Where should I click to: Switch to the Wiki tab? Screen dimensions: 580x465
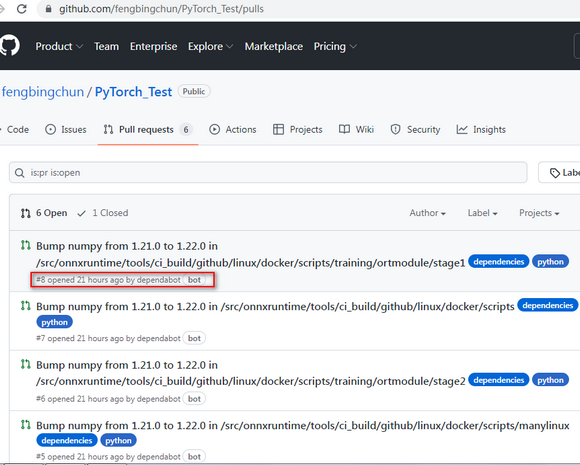[x=356, y=129]
